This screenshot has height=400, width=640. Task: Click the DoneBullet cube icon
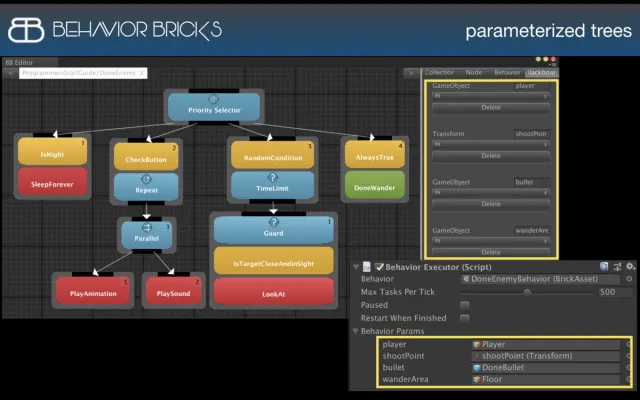point(476,368)
